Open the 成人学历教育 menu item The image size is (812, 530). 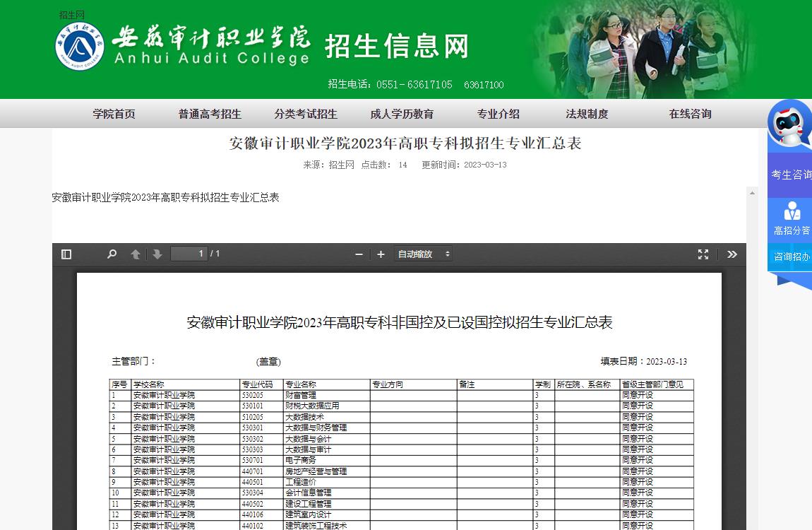(x=402, y=114)
